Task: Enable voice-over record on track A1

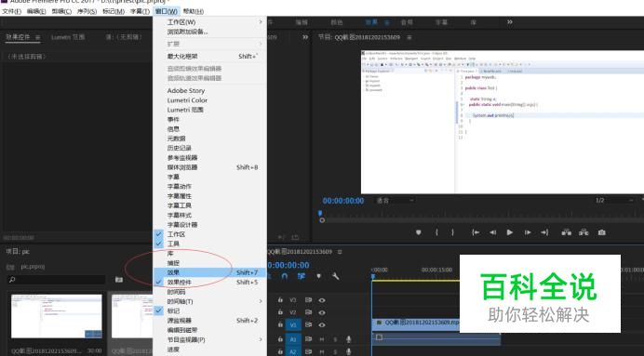Action: click(x=349, y=339)
